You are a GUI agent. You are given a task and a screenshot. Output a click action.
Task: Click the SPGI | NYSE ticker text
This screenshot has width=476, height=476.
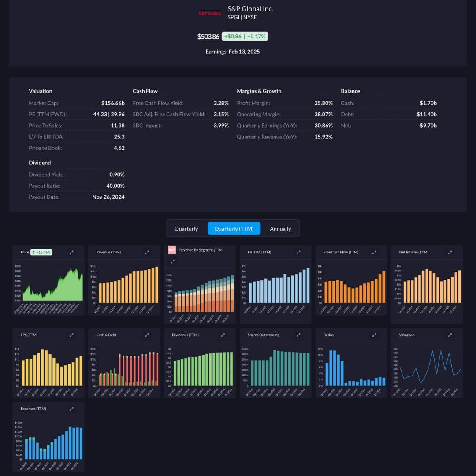[x=242, y=17]
